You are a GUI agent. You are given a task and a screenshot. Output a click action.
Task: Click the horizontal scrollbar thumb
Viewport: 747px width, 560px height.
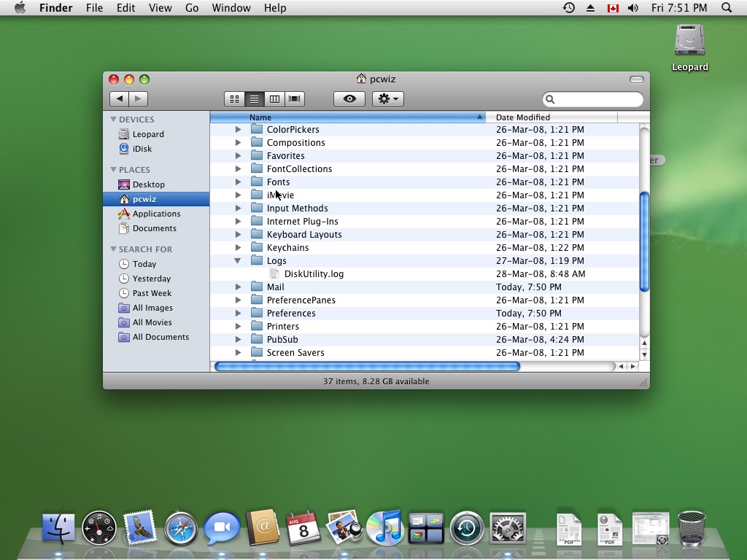pos(367,366)
